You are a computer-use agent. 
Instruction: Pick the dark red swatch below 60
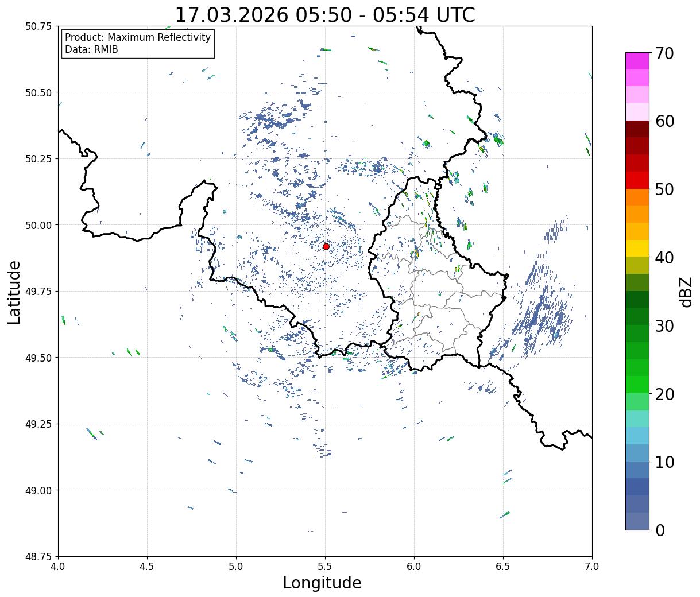click(x=637, y=129)
